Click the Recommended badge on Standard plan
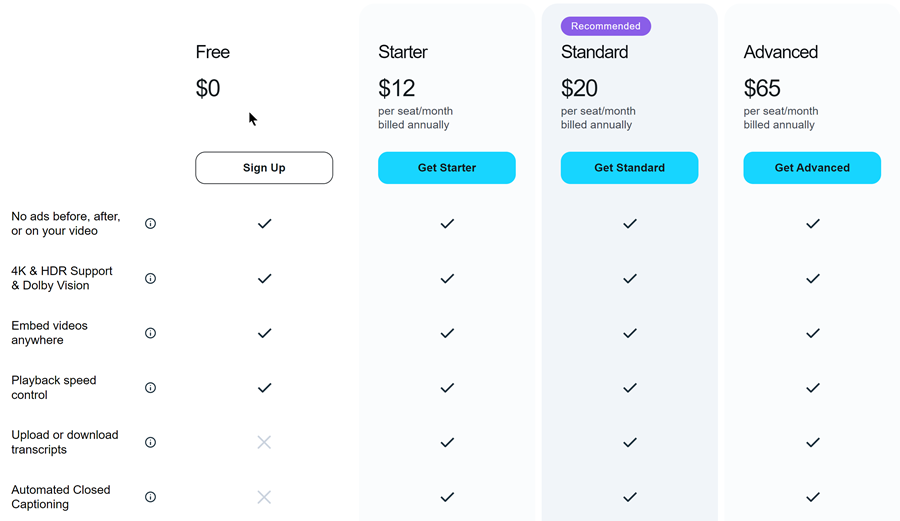The width and height of the screenshot is (900, 521). pos(606,26)
